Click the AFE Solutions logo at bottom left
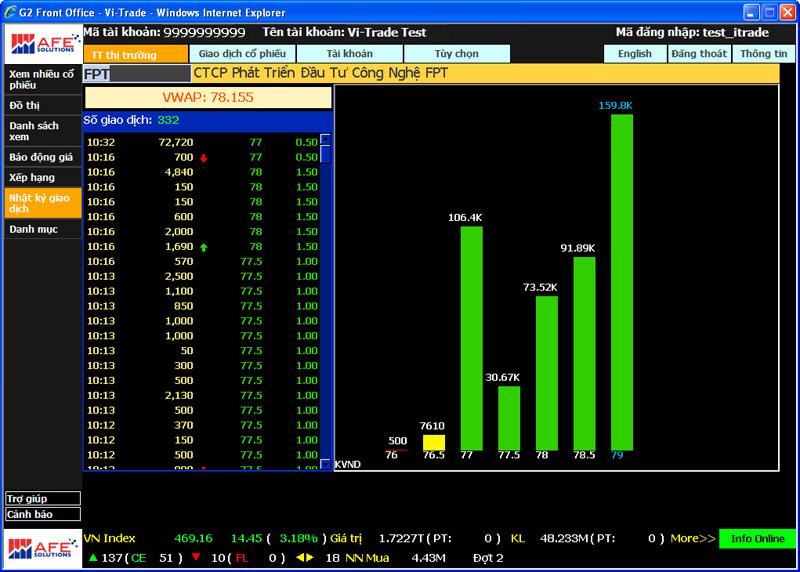The height and width of the screenshot is (572, 800). 43,549
